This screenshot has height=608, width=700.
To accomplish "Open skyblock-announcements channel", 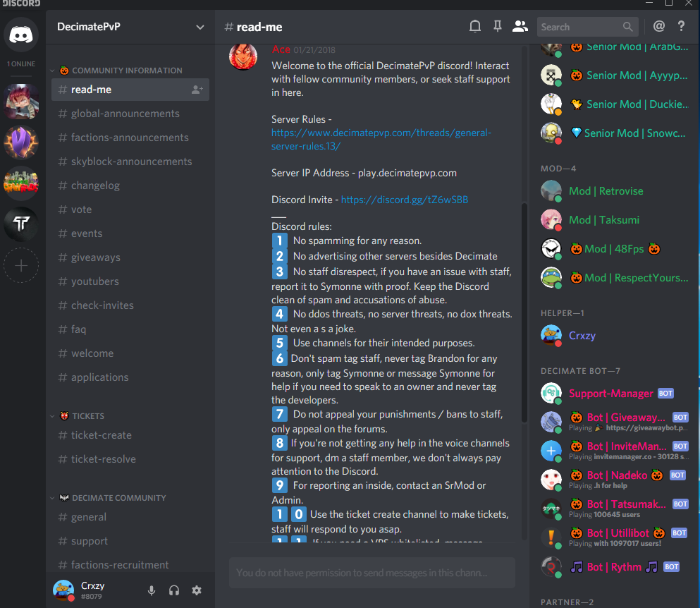I will click(x=130, y=162).
